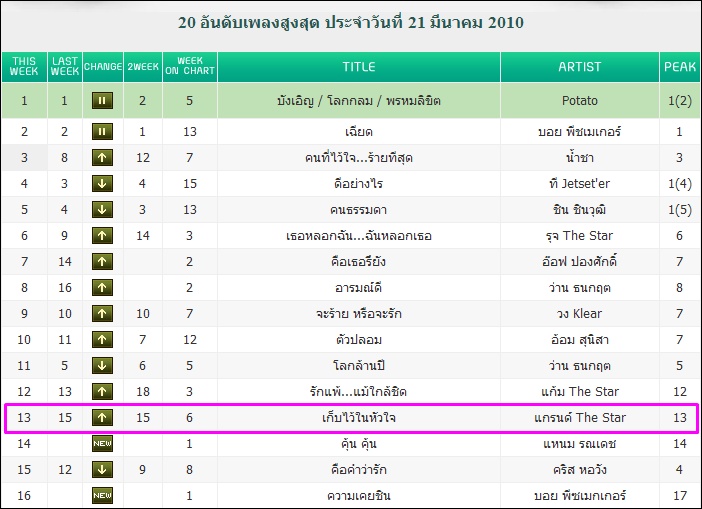
Task: Click the up arrow icon for น้ำชา row
Action: click(102, 158)
